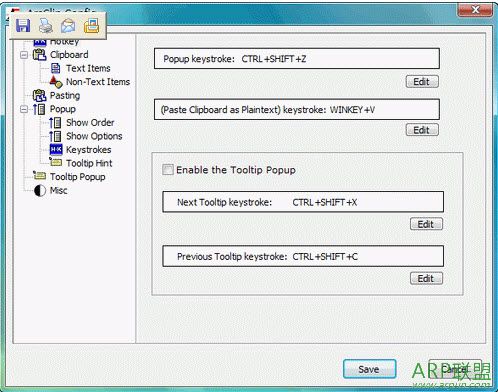Click the Cancel button
This screenshot has height=392, width=498.
(x=455, y=369)
